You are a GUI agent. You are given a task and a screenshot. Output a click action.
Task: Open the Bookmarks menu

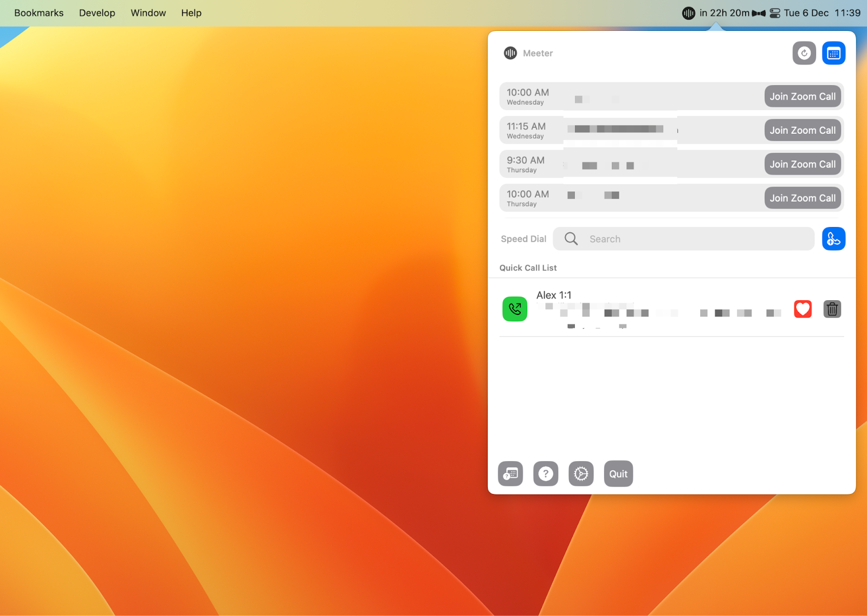pos(39,13)
